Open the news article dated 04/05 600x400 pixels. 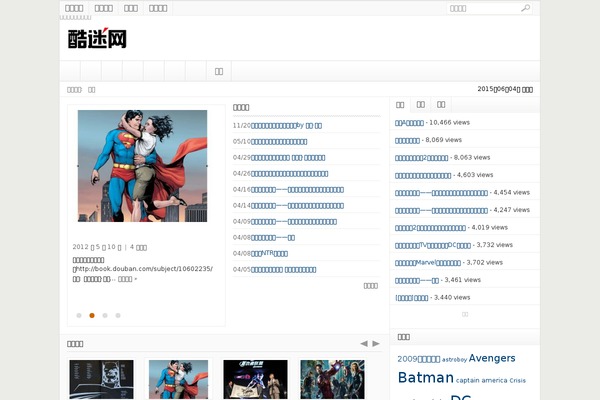(284, 270)
